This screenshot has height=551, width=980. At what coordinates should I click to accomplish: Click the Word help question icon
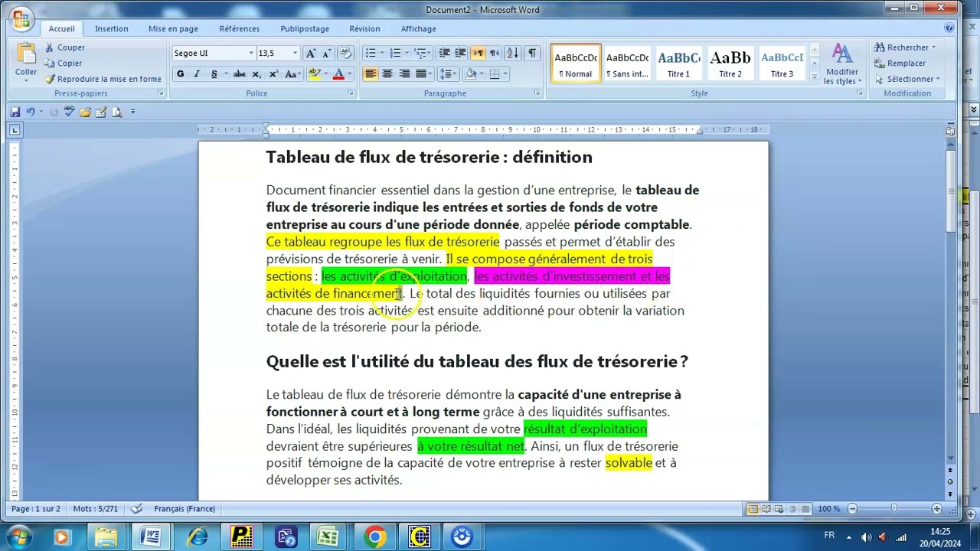(x=949, y=28)
